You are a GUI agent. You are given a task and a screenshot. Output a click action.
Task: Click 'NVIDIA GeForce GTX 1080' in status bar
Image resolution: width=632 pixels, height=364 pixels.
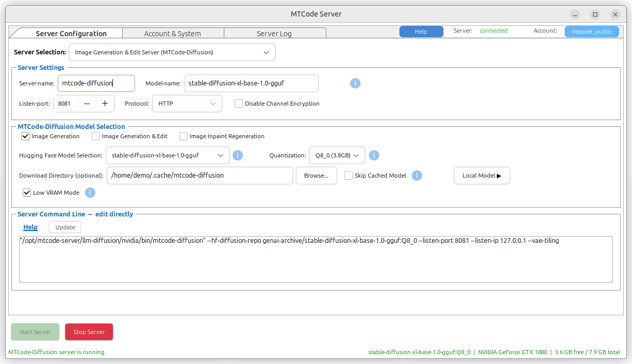(512, 352)
